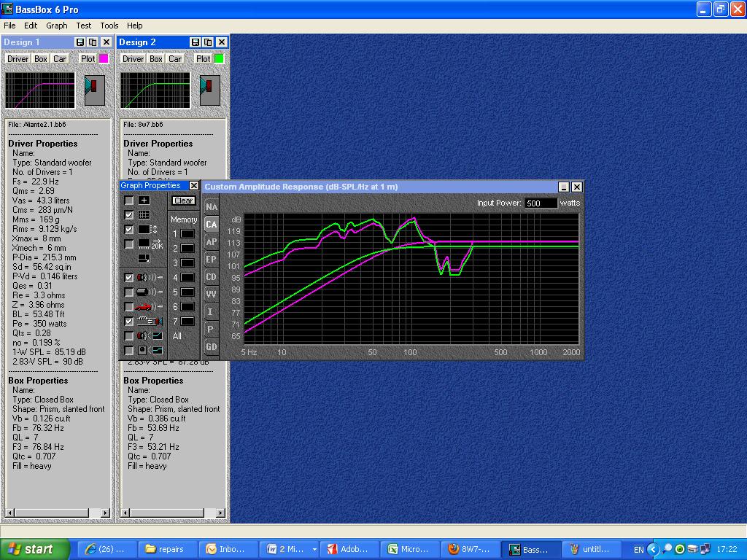Viewport: 747px width, 560px height.
Task: Switch to the NA graph tab
Action: (x=211, y=206)
